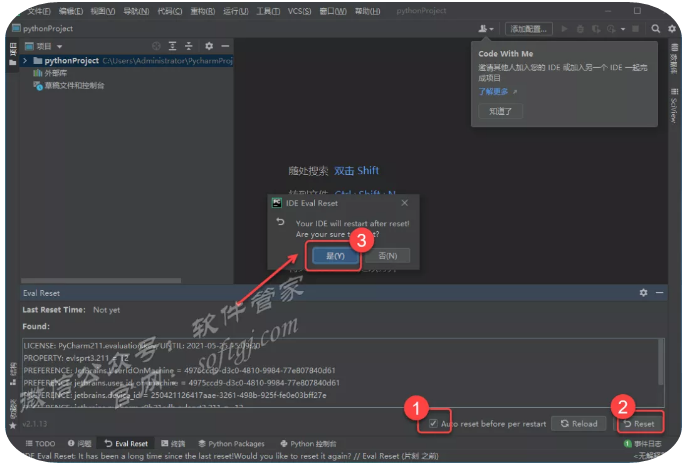Open the 重构(R) menu

coord(202,11)
